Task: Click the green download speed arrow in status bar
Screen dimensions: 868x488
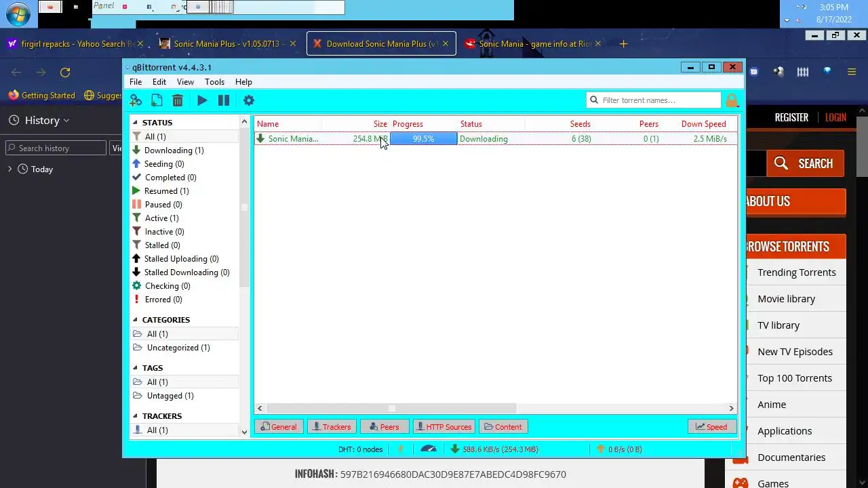Action: pyautogui.click(x=455, y=449)
